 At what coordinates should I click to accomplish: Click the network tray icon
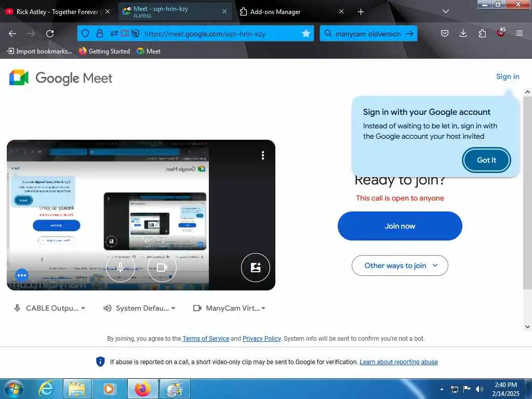[454, 389]
